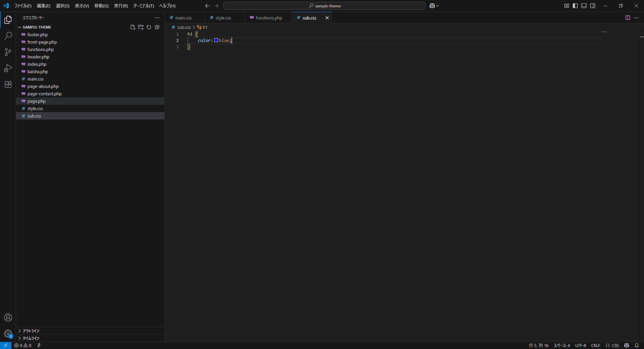This screenshot has width=644, height=349.
Task: Switch to the style.css tab
Action: coord(225,18)
